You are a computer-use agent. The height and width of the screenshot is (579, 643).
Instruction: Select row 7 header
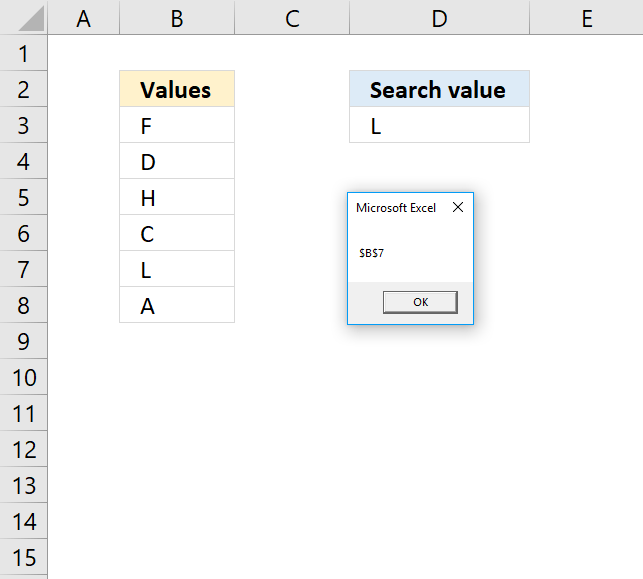[24, 270]
